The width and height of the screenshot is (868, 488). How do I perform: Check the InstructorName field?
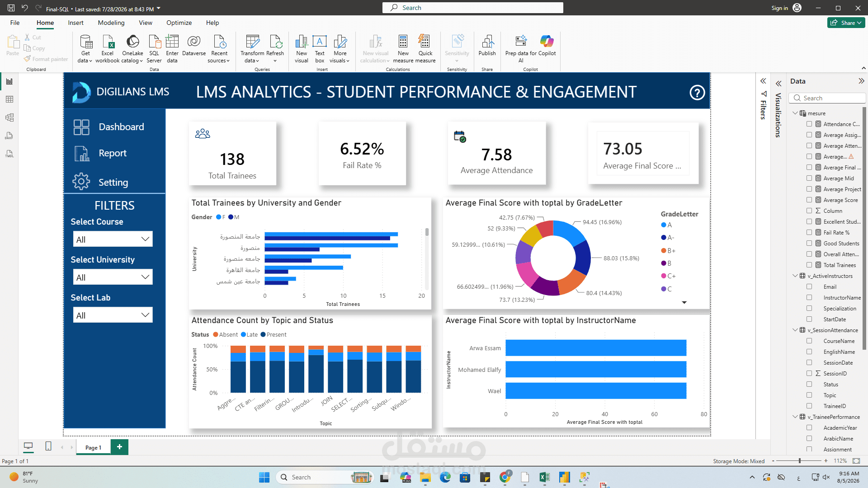(809, 297)
